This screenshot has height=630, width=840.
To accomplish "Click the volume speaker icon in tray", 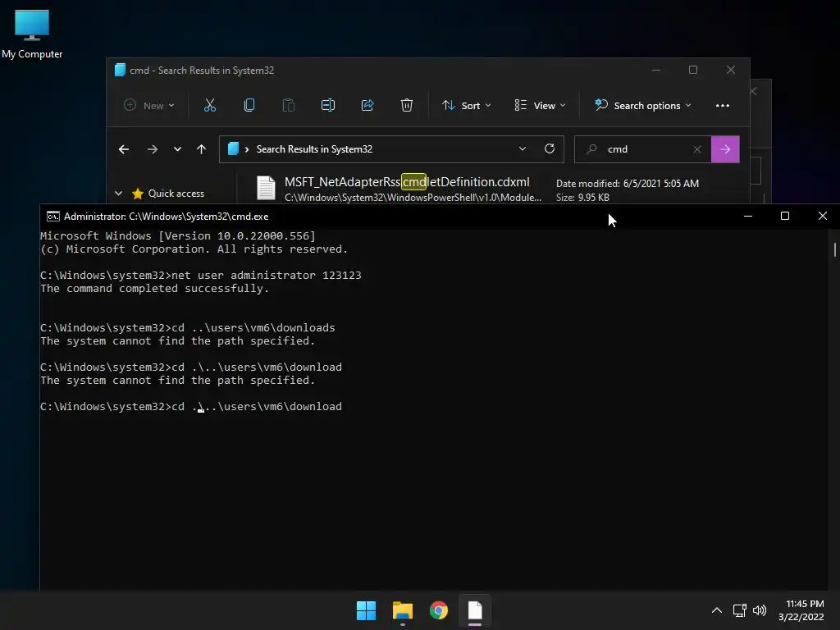I will point(760,610).
